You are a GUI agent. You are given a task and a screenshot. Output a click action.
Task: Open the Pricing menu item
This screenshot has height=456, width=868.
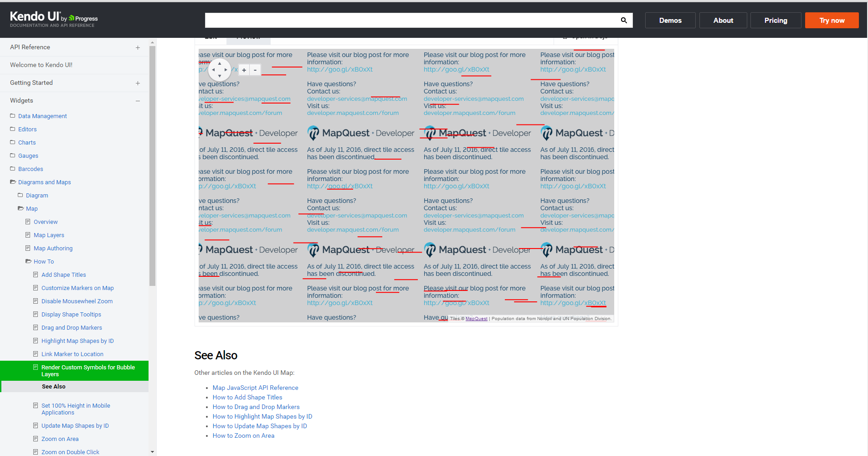[x=776, y=20]
